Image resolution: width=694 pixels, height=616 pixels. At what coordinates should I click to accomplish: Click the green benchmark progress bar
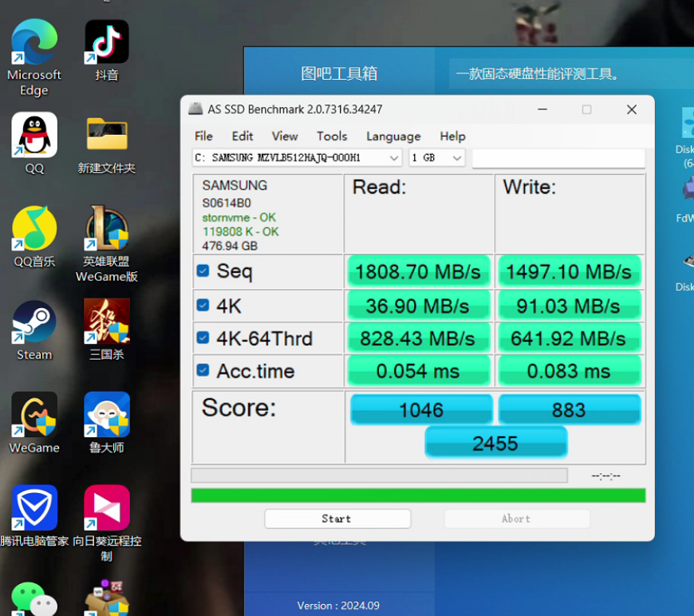point(418,496)
